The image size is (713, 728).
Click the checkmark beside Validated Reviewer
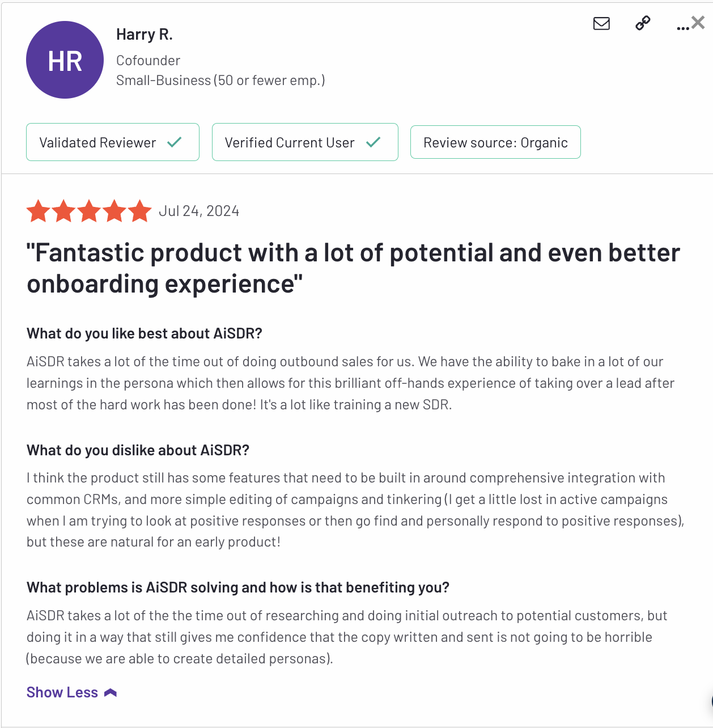click(175, 142)
